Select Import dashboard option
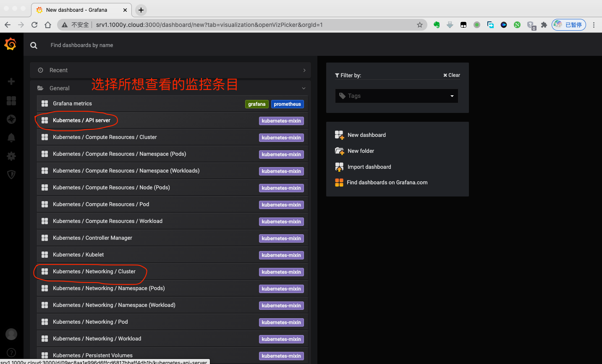 click(x=369, y=167)
